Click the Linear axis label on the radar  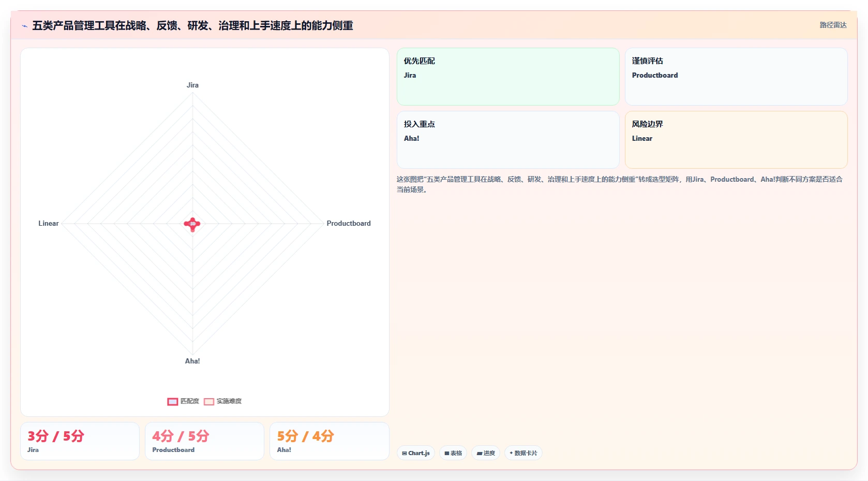point(49,223)
